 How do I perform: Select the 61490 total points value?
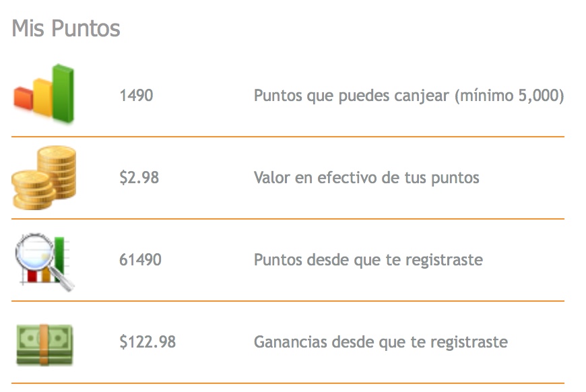(x=140, y=260)
